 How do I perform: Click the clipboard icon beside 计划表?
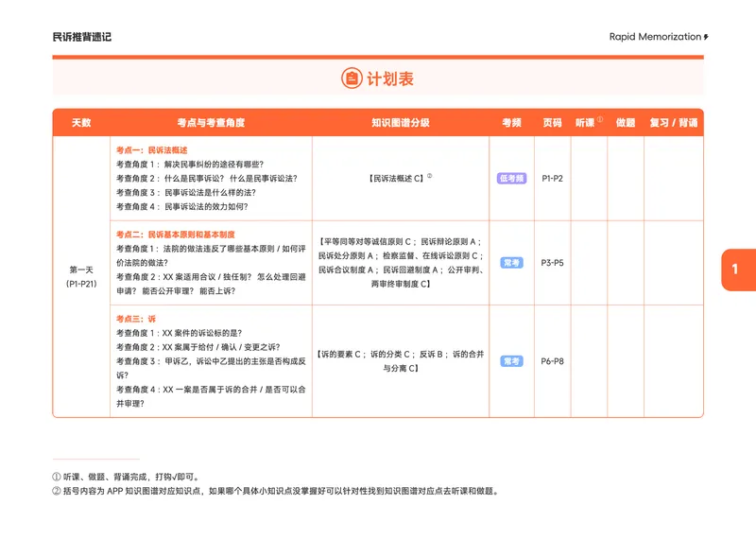pyautogui.click(x=352, y=78)
